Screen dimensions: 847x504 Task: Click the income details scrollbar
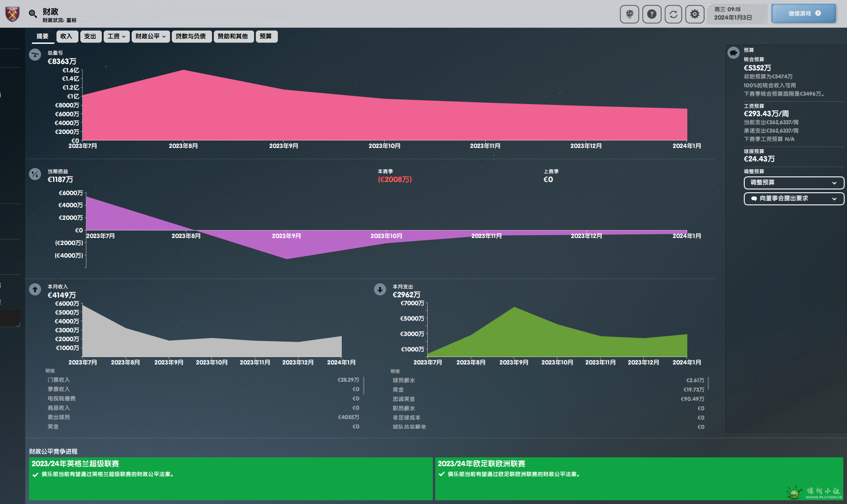[364, 385]
